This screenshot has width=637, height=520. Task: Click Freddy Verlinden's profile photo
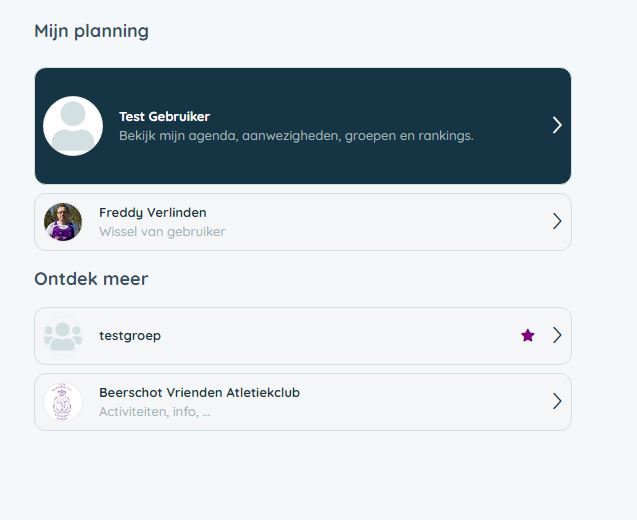pos(63,222)
